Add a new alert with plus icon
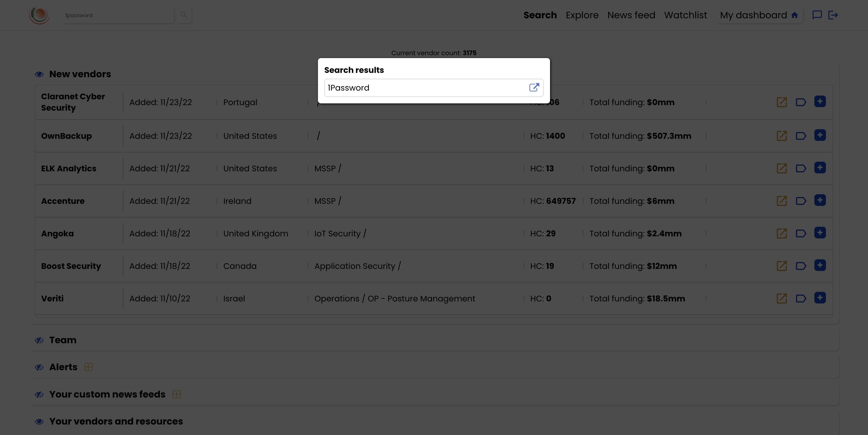The height and width of the screenshot is (435, 868). 88,367
